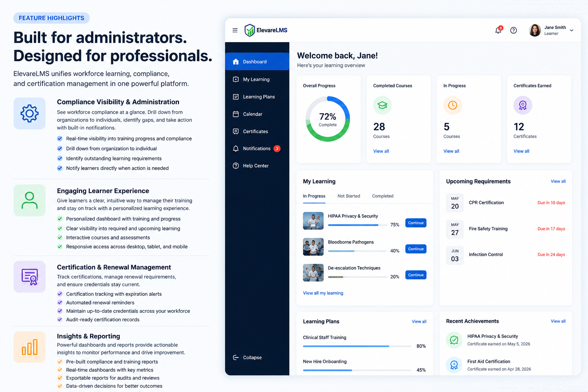588x392 pixels.
Task: Open Calendar in the sidebar
Action: [x=257, y=114]
